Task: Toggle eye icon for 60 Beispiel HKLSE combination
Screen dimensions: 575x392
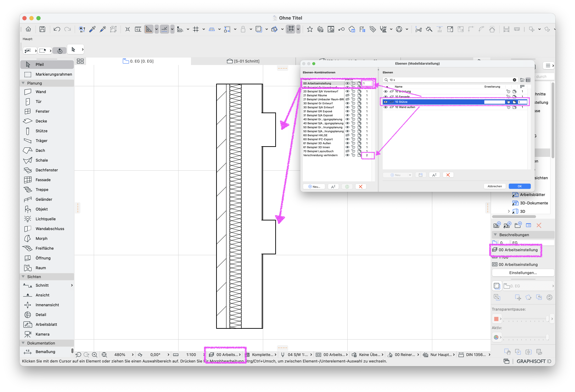Action: pyautogui.click(x=347, y=135)
